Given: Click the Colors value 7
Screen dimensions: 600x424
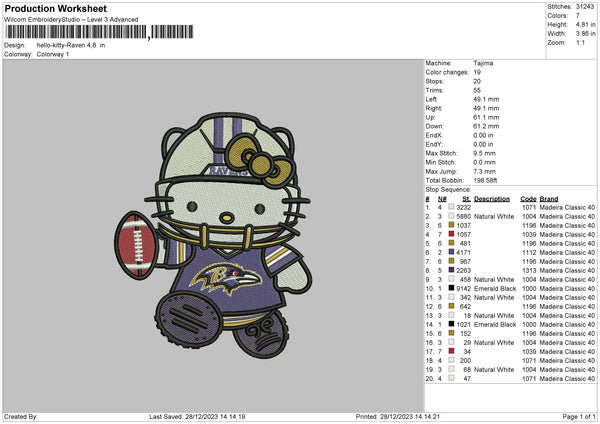Looking at the screenshot, I should (x=577, y=16).
